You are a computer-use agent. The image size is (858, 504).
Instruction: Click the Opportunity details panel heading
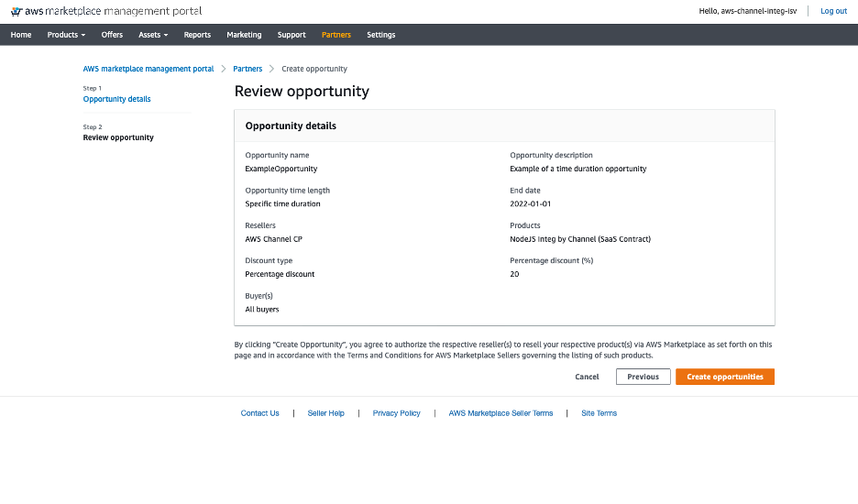pyautogui.click(x=291, y=126)
